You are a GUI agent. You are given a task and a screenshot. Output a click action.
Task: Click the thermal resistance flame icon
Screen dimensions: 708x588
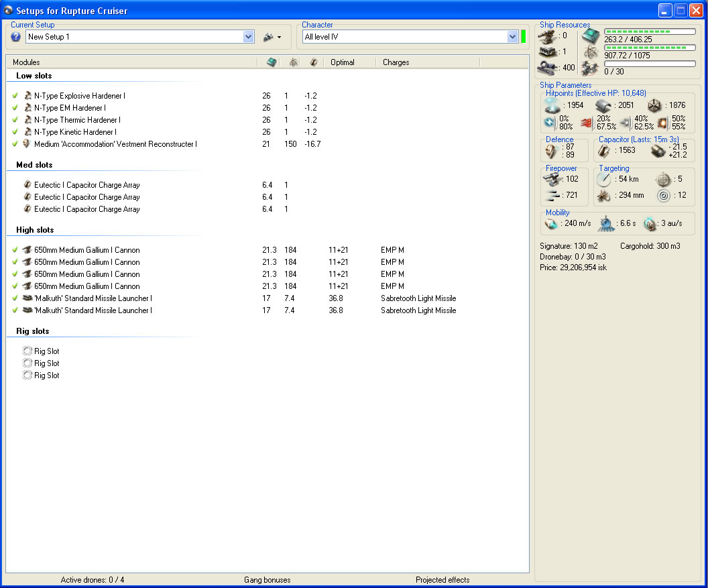587,123
